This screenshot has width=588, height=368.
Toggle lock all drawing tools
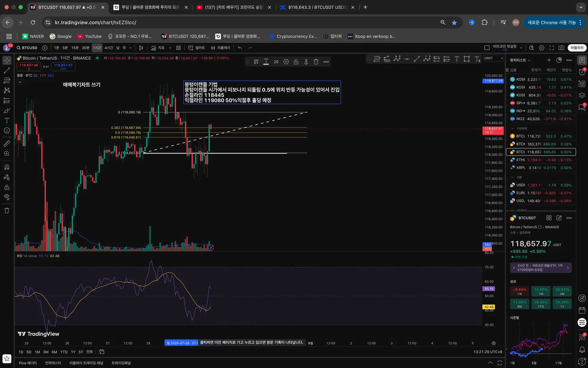coord(7,187)
